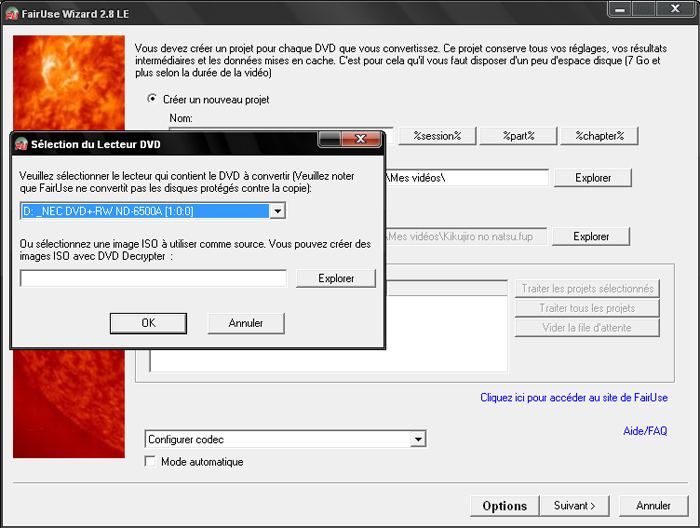Click Vider la file d'attente button

coord(587,328)
